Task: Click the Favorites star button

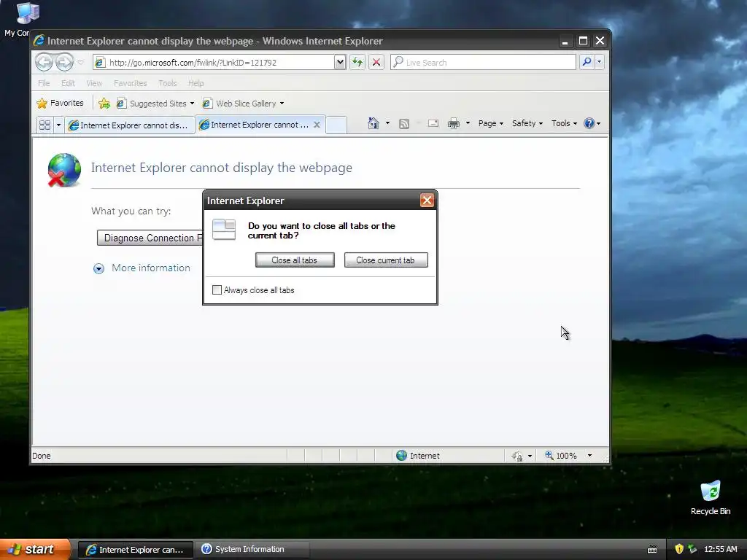Action: (60, 103)
